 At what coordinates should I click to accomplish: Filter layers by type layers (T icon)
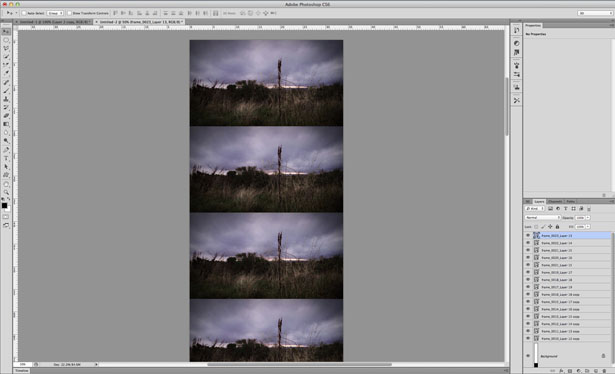point(566,209)
